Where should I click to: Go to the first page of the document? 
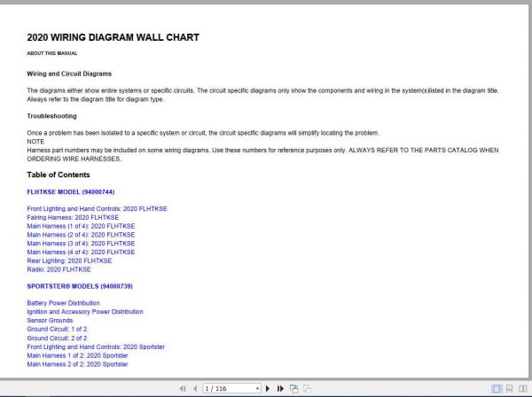pos(183,388)
